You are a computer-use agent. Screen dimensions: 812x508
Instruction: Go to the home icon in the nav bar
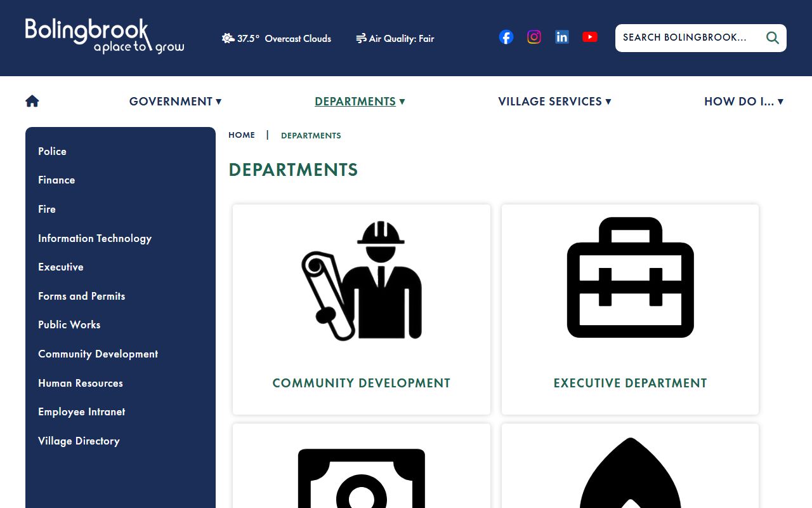coord(32,101)
